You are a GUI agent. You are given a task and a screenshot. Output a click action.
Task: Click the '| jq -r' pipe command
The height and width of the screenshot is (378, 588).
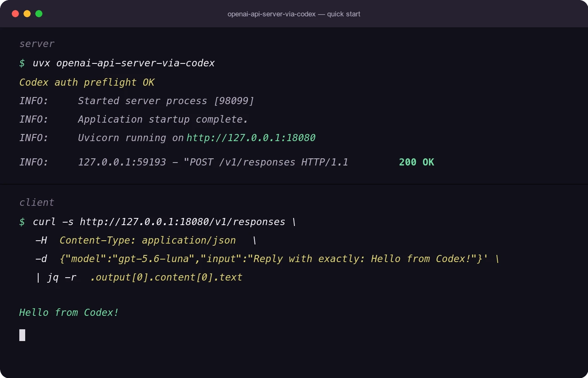click(56, 277)
